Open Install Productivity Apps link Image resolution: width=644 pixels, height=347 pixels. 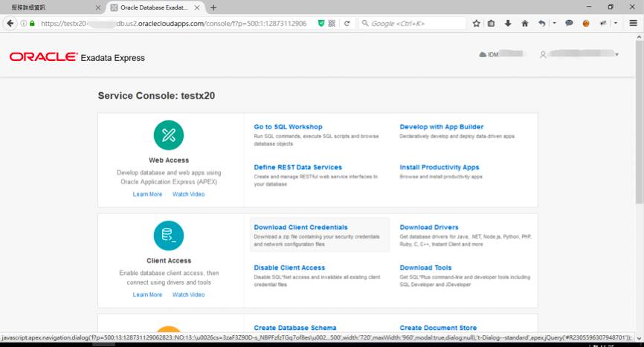point(439,167)
